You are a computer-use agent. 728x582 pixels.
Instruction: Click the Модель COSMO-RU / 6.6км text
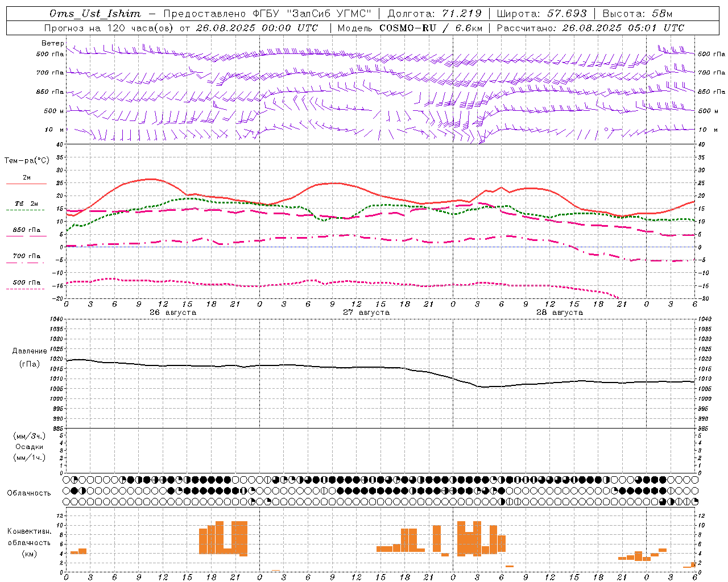tap(410, 28)
